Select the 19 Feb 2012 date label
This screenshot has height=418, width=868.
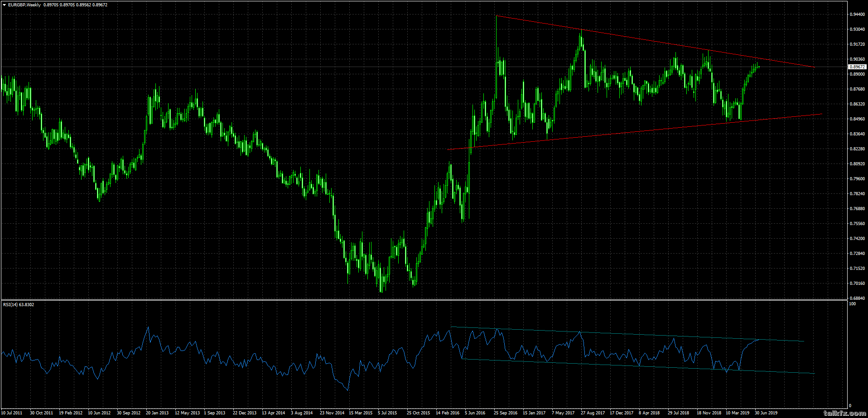click(71, 413)
